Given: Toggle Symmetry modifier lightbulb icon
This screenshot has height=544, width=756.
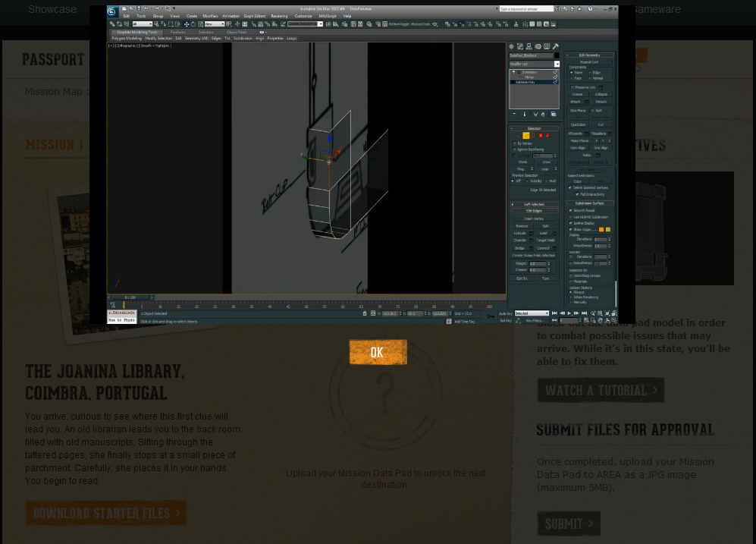Looking at the screenshot, I should pyautogui.click(x=513, y=72).
